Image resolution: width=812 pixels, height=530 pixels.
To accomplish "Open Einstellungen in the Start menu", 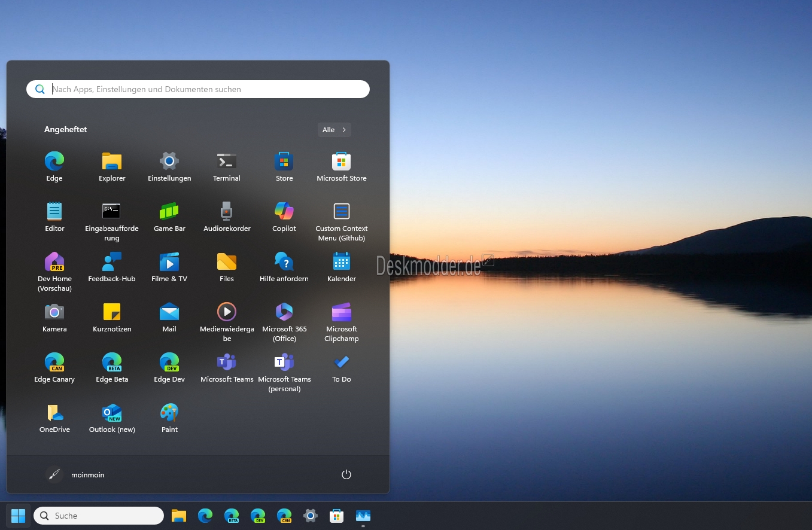I will click(x=169, y=167).
